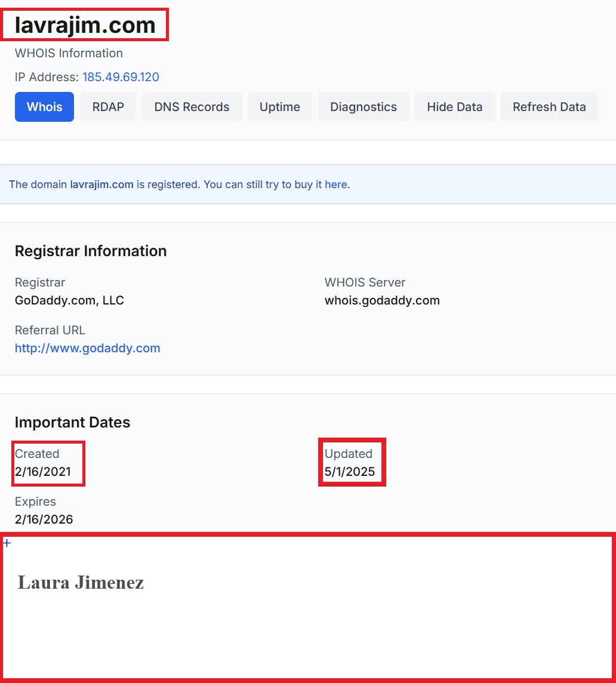The height and width of the screenshot is (683, 616).
Task: Visit the GoDaddy referral URL
Action: coord(87,348)
